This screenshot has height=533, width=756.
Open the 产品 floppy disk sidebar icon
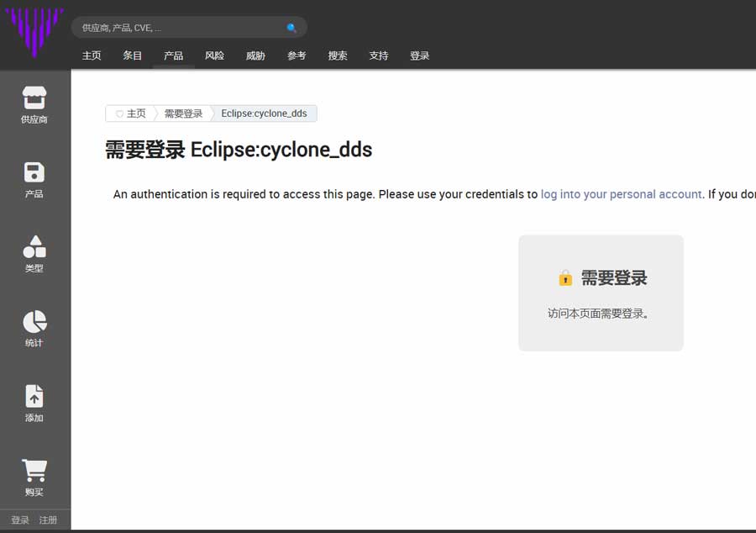[34, 172]
